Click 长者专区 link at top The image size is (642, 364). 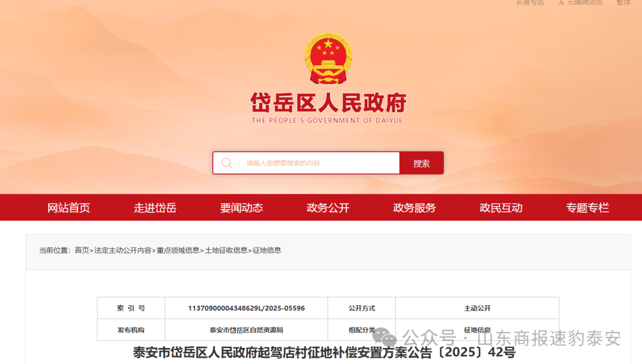pyautogui.click(x=530, y=2)
